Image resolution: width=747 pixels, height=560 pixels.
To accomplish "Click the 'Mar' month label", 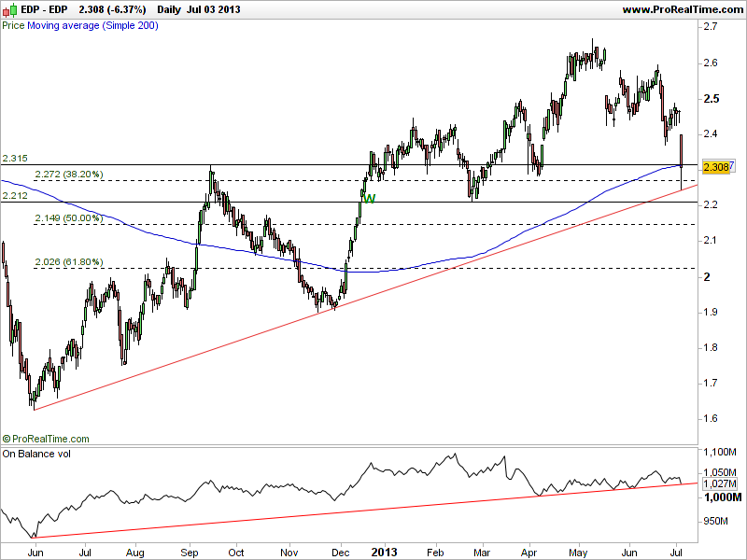I will (482, 553).
